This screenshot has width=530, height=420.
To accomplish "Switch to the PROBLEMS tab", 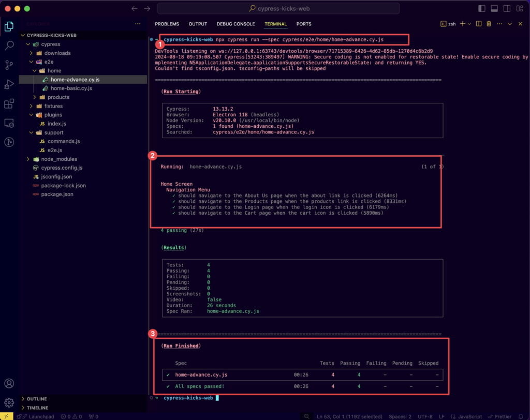I will (167, 24).
